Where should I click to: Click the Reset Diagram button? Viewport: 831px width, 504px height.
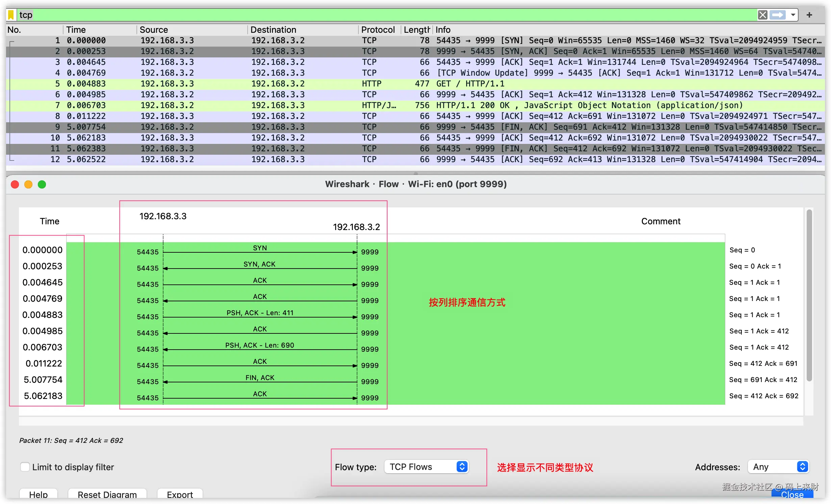[107, 494]
